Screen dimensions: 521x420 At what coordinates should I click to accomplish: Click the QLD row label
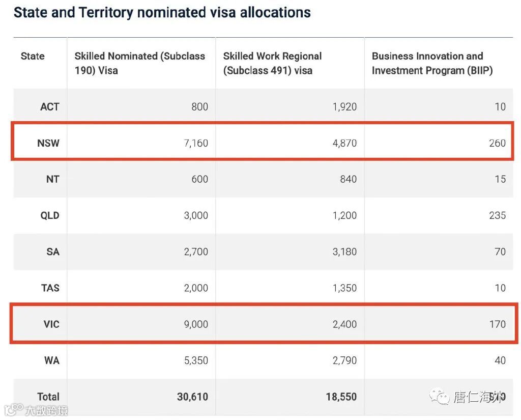pyautogui.click(x=50, y=215)
